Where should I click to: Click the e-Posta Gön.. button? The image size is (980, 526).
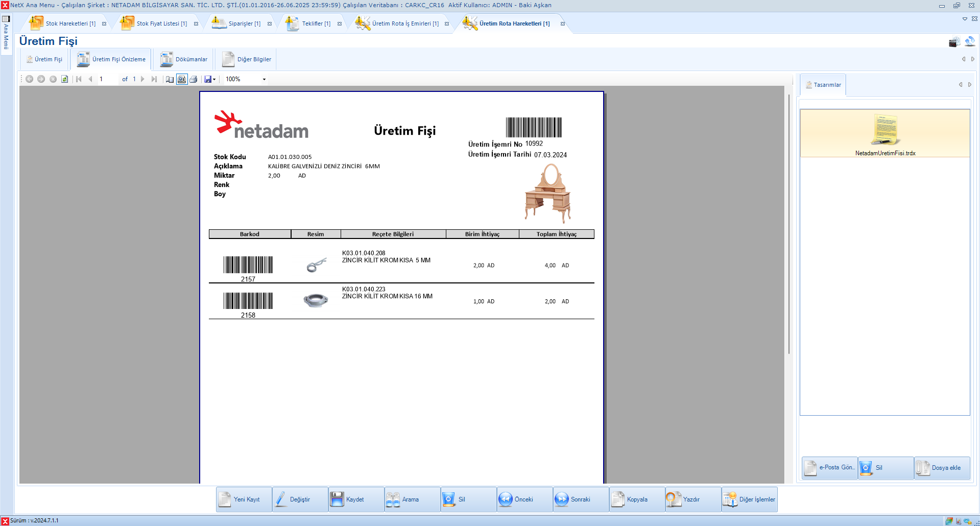coord(829,468)
